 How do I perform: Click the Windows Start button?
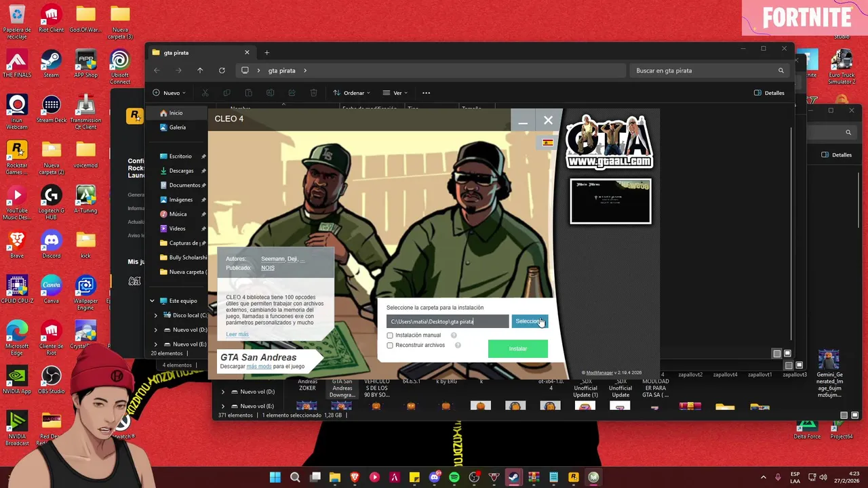pyautogui.click(x=275, y=477)
